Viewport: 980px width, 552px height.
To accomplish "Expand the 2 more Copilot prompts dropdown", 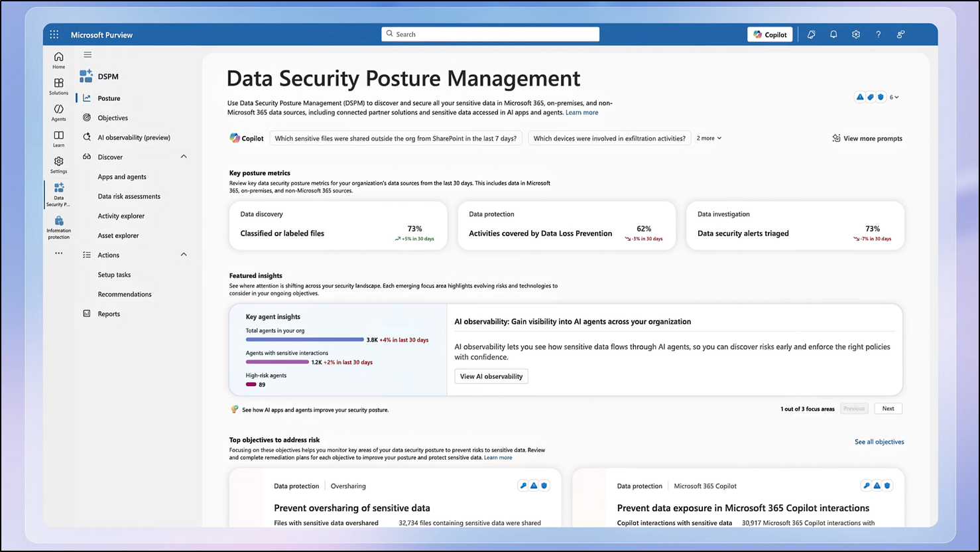I will (x=708, y=138).
